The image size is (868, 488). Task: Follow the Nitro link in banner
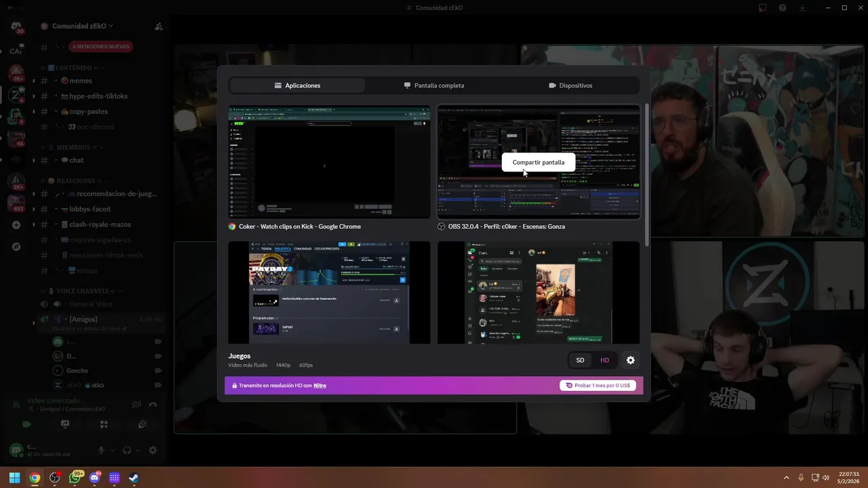coord(319,386)
